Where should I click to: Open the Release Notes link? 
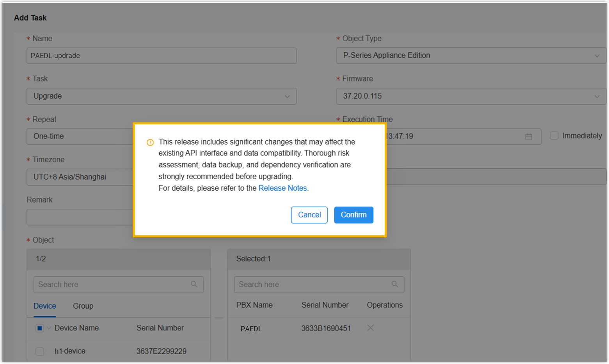[282, 188]
